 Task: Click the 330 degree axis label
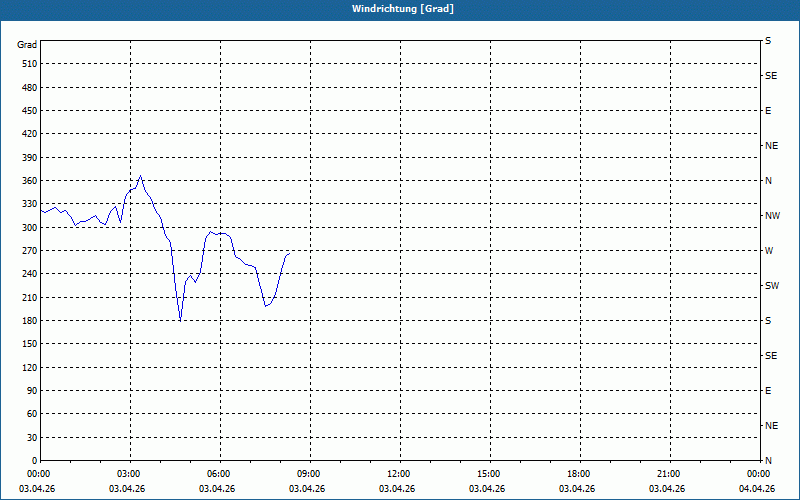point(30,204)
